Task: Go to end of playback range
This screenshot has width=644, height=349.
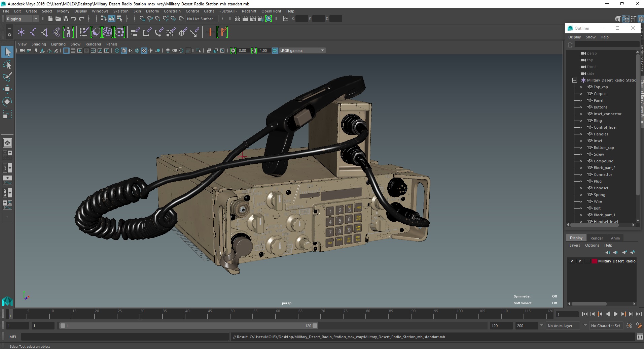Action: [639, 314]
